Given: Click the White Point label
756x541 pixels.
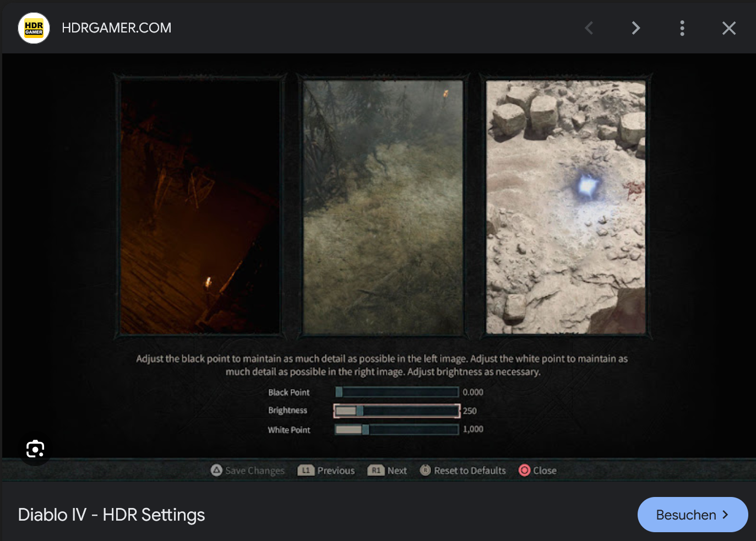Looking at the screenshot, I should (x=289, y=430).
